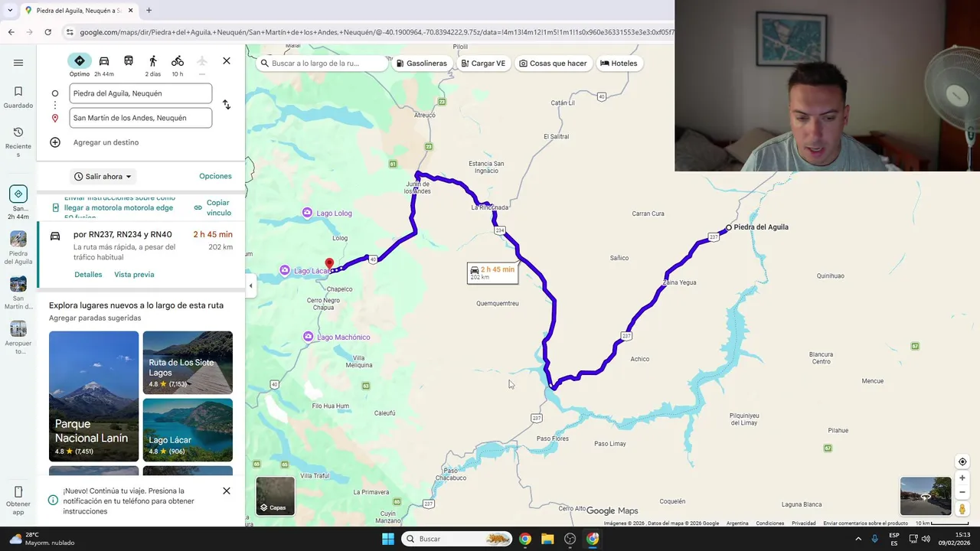Zoom in on the map

pos(962,478)
